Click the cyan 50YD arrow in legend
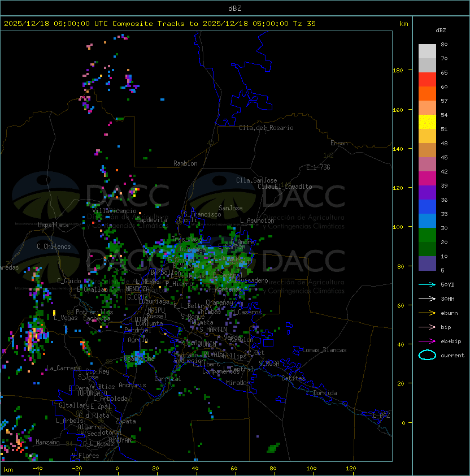470x476 pixels. [427, 284]
